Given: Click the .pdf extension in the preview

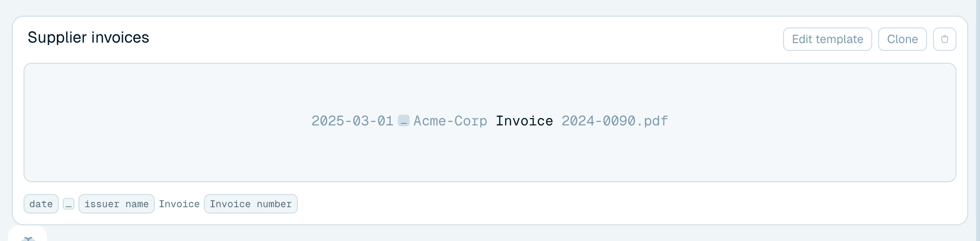Looking at the screenshot, I should pyautogui.click(x=652, y=121).
